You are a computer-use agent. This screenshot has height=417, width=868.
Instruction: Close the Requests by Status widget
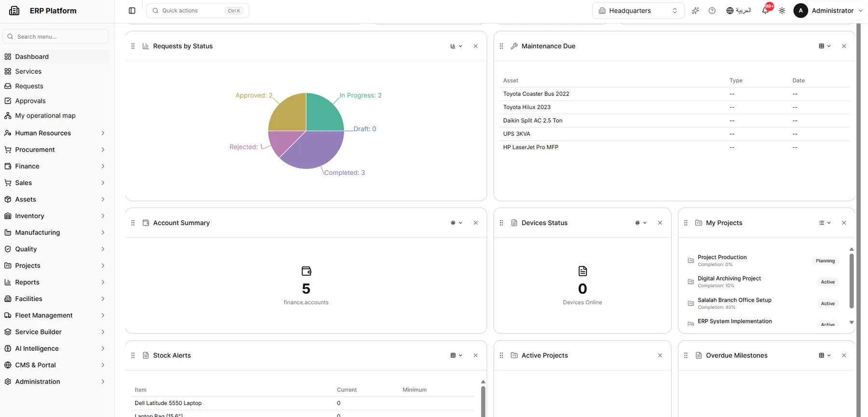(475, 46)
